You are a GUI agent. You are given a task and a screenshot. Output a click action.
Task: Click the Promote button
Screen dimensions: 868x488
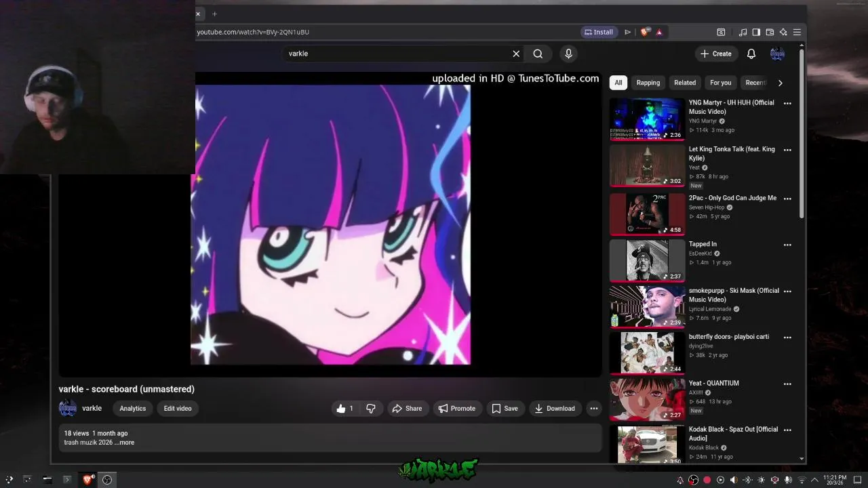click(x=457, y=409)
